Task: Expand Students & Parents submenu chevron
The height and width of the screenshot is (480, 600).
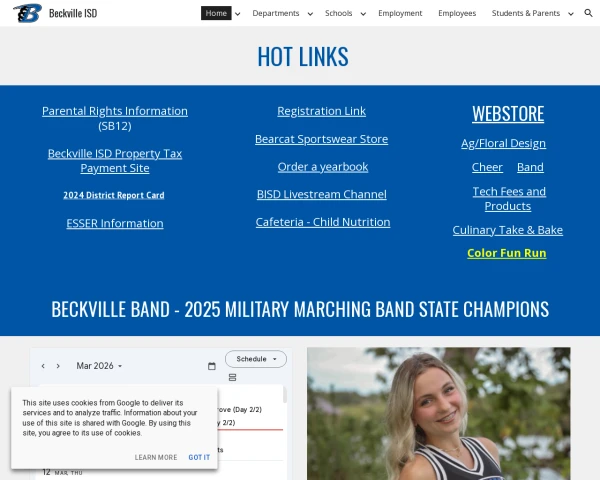Action: tap(571, 14)
